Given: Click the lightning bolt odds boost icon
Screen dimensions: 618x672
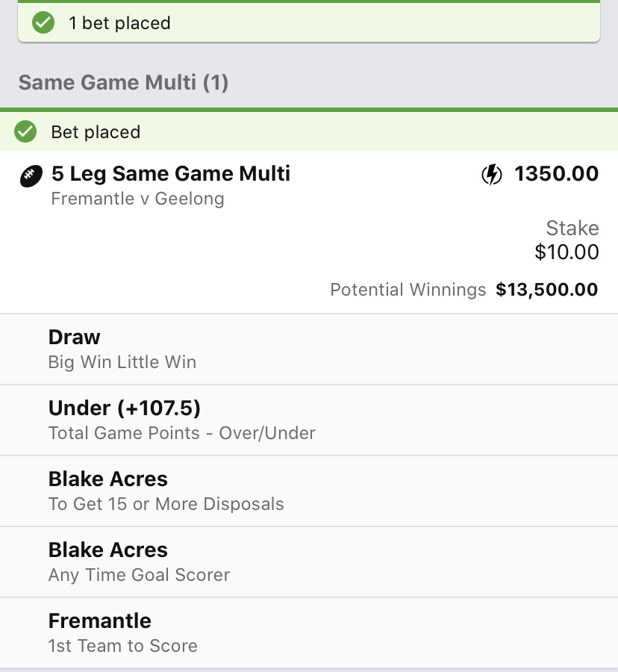Looking at the screenshot, I should tap(491, 175).
